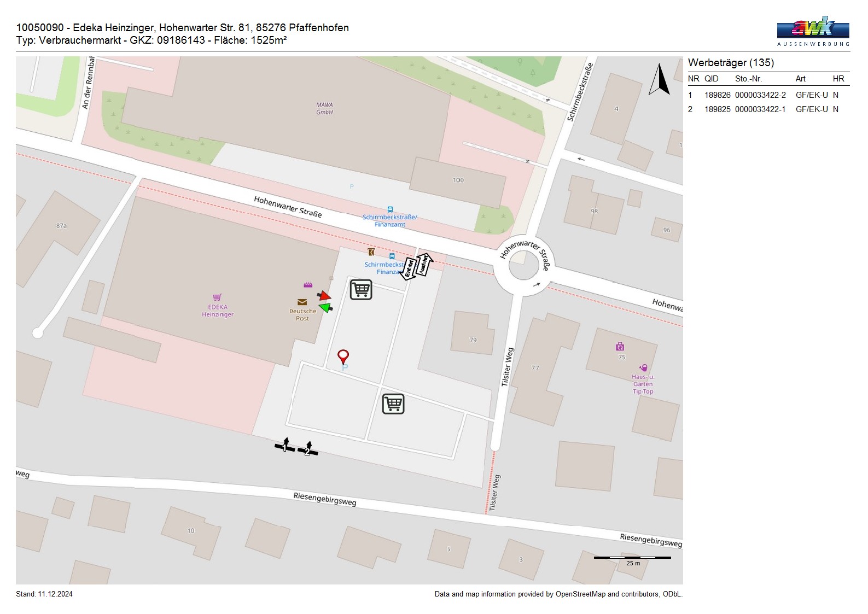Click the awk Aussenwerbung logo
This screenshot has width=868, height=614.
click(x=813, y=32)
